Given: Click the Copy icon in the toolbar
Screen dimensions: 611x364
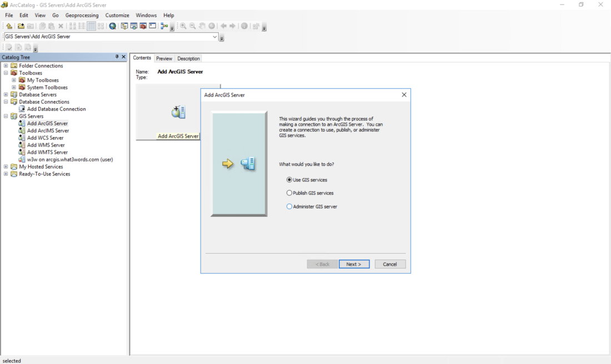Looking at the screenshot, I should point(42,26).
